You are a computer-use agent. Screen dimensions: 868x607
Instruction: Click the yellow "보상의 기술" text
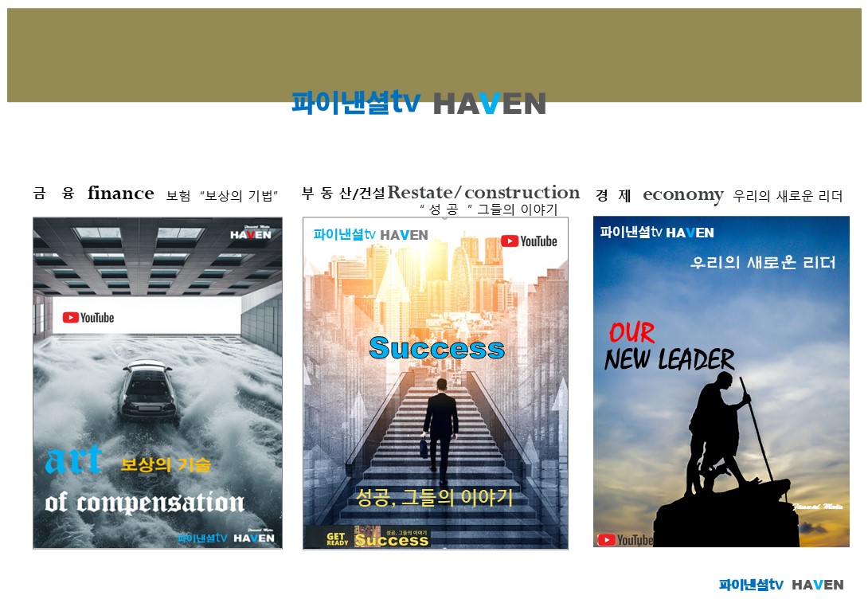coord(166,465)
